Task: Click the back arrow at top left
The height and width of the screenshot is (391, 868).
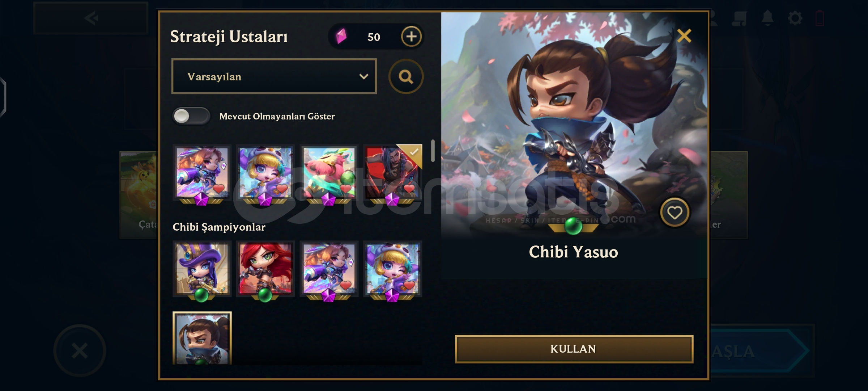Action: (x=91, y=18)
